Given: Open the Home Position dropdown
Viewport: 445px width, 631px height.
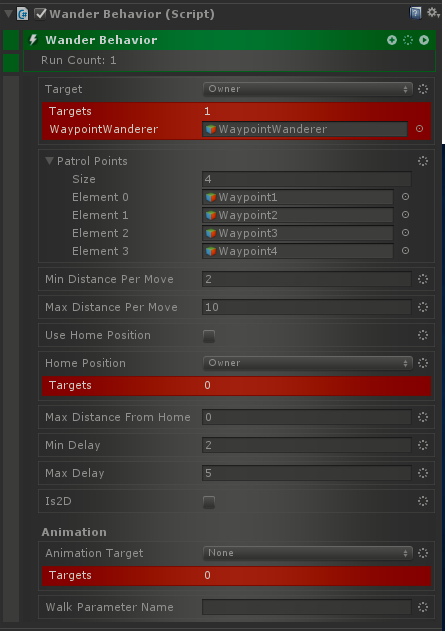Looking at the screenshot, I should point(308,363).
